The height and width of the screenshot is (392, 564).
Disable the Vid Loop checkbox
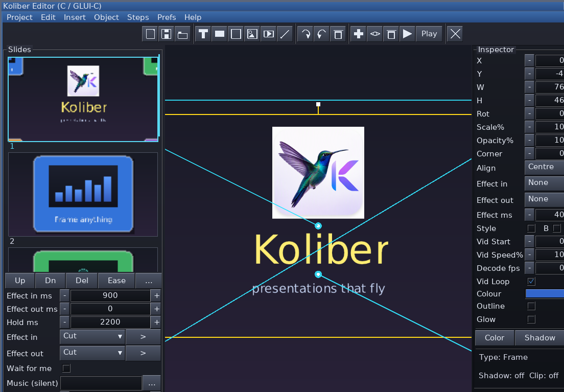tap(531, 282)
